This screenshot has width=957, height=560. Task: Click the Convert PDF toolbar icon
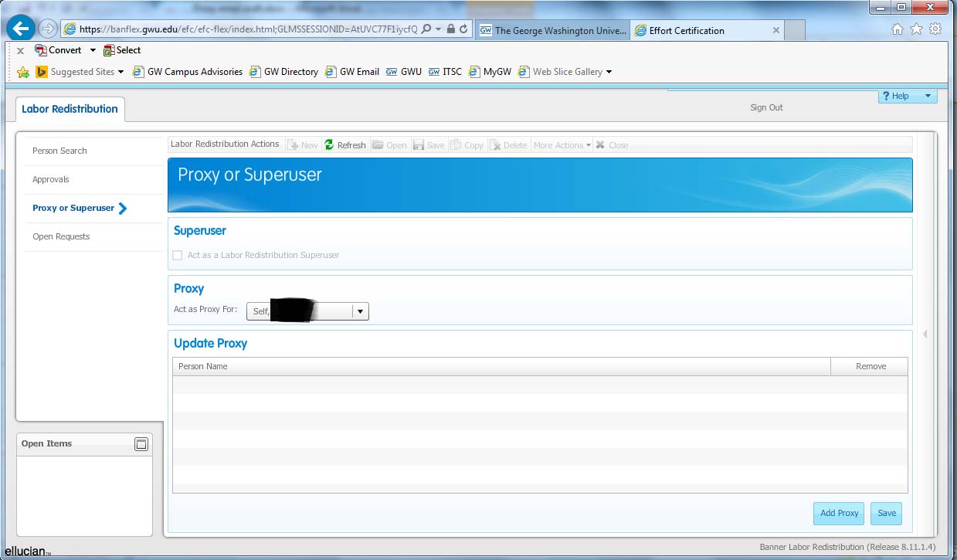click(x=41, y=50)
